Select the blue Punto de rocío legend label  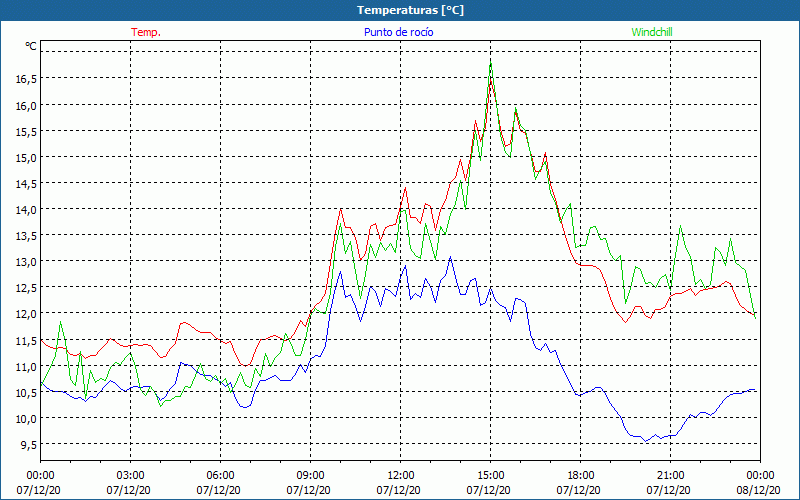(398, 32)
